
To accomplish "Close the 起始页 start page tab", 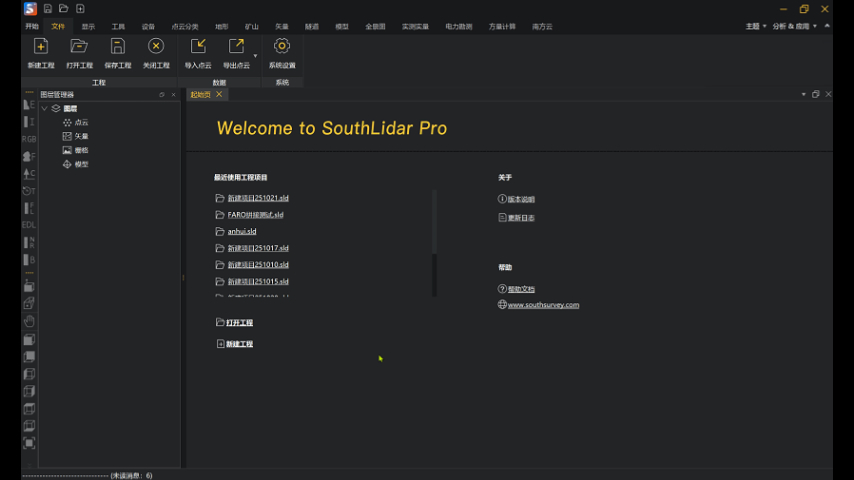I will [219, 94].
